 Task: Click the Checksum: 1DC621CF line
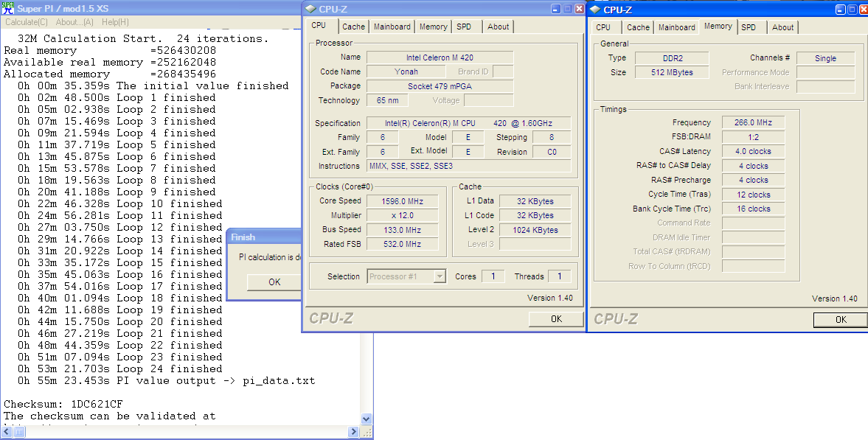(63, 404)
